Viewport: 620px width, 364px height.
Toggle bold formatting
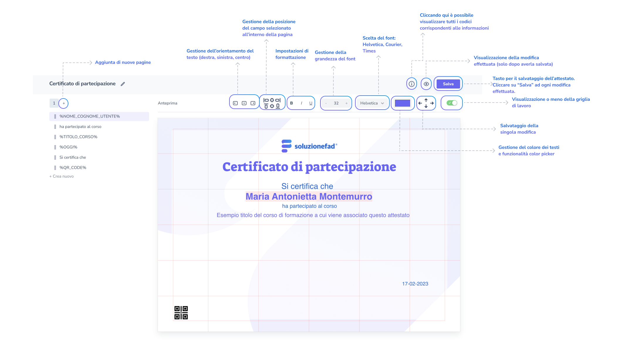coord(291,103)
